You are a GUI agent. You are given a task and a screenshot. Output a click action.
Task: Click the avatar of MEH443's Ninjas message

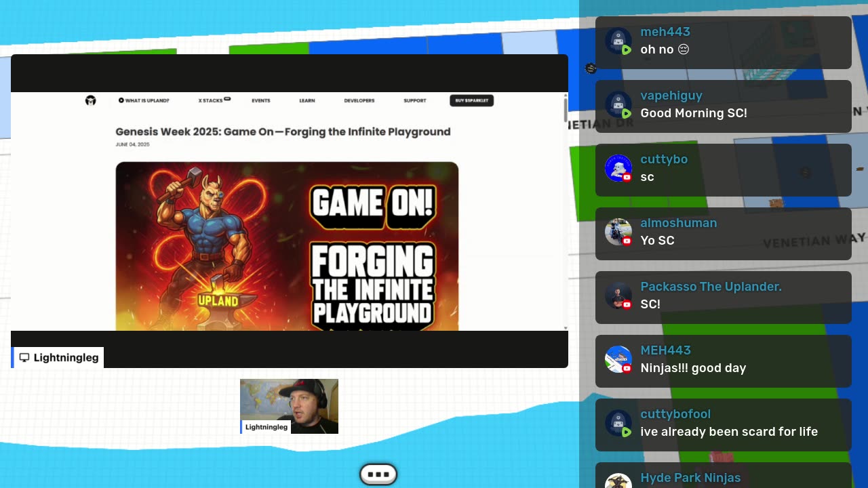point(618,360)
